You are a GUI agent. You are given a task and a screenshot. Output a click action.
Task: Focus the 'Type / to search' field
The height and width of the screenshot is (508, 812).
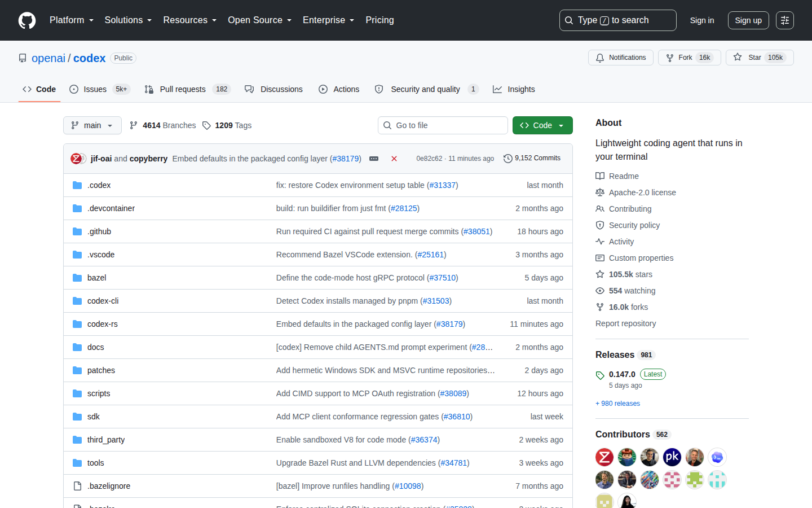click(617, 20)
